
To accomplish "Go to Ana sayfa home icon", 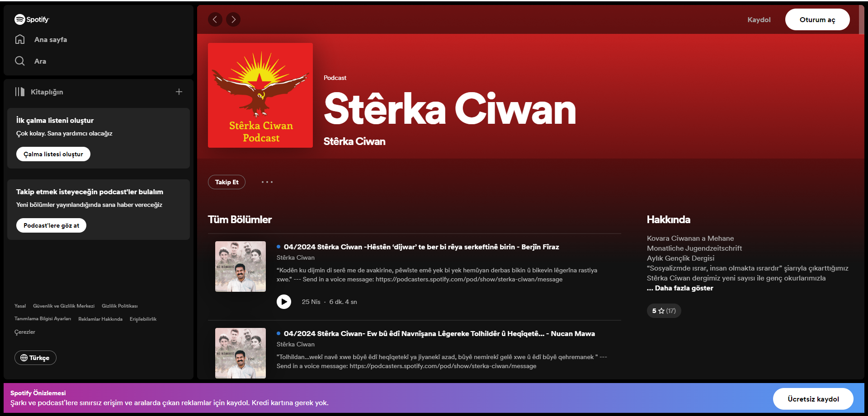I will click(20, 39).
